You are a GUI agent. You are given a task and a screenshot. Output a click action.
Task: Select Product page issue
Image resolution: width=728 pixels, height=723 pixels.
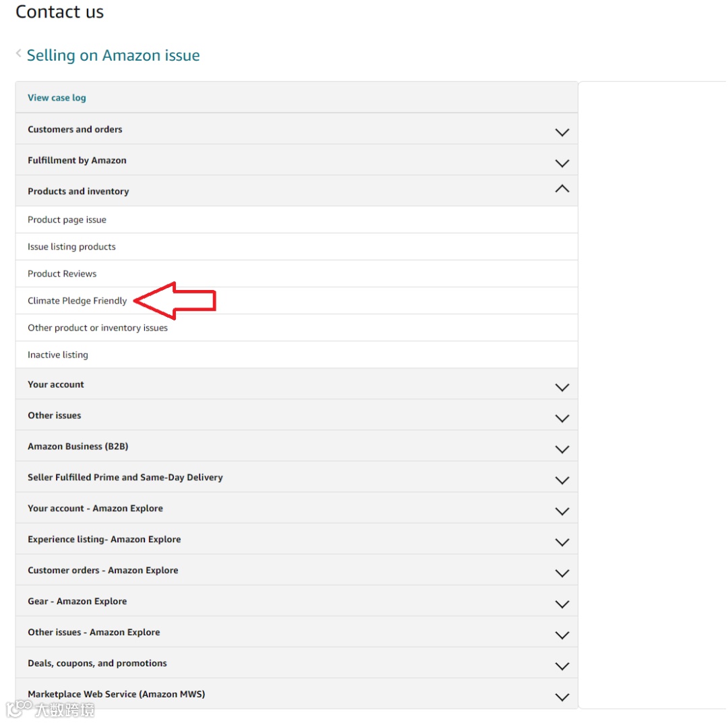click(x=67, y=220)
